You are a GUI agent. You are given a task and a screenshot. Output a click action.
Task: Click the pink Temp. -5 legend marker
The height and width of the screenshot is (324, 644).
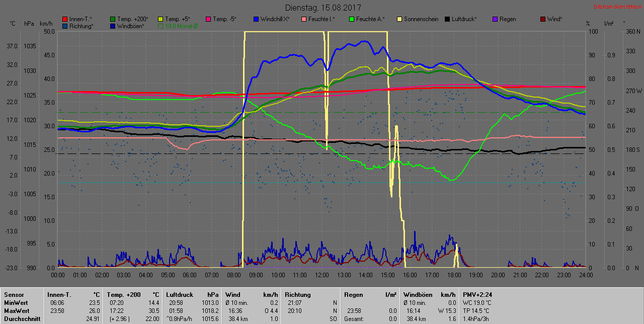coord(208,19)
